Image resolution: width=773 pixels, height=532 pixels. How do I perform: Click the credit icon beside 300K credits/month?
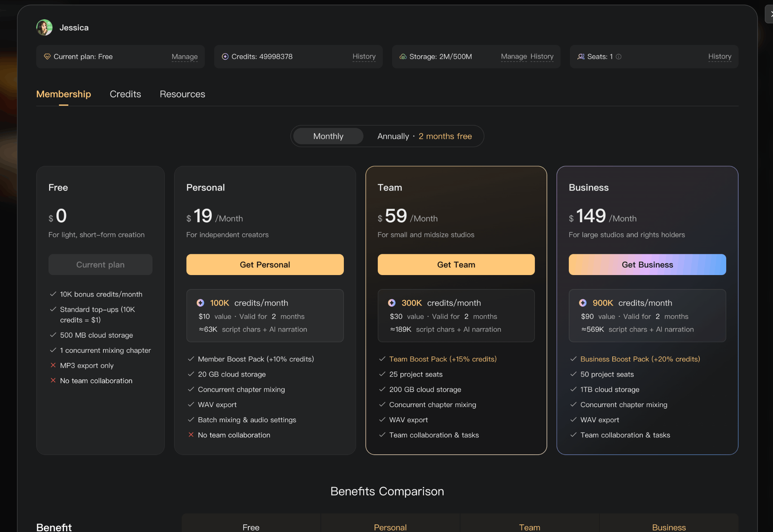click(x=392, y=303)
